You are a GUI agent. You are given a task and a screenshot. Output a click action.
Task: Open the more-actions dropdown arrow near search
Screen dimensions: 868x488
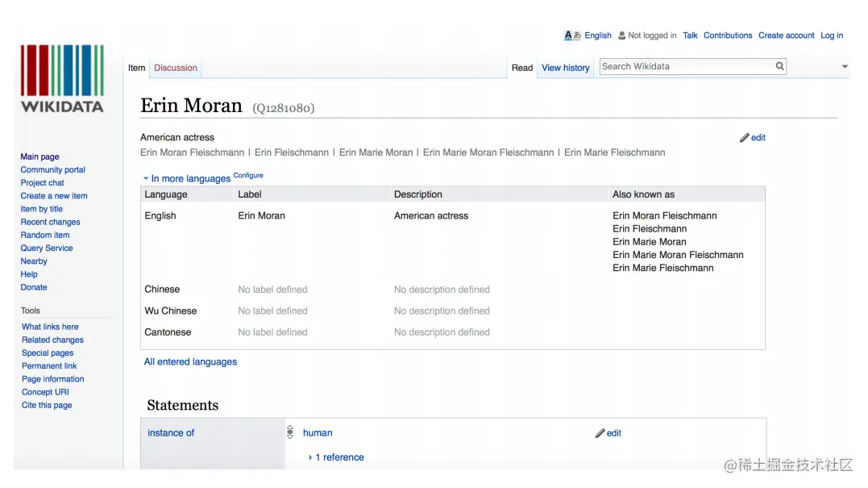pyautogui.click(x=844, y=66)
